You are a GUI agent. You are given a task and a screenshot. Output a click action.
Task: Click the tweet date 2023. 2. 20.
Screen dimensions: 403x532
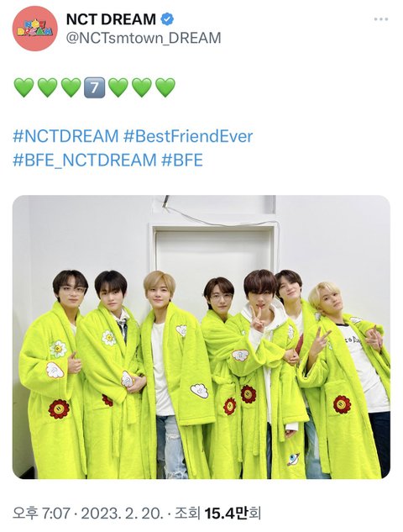point(123,514)
